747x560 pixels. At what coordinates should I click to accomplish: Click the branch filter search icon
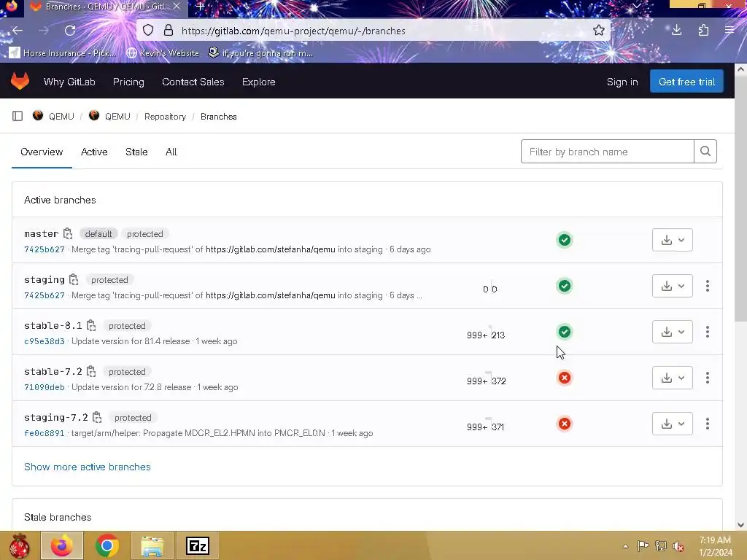705,152
